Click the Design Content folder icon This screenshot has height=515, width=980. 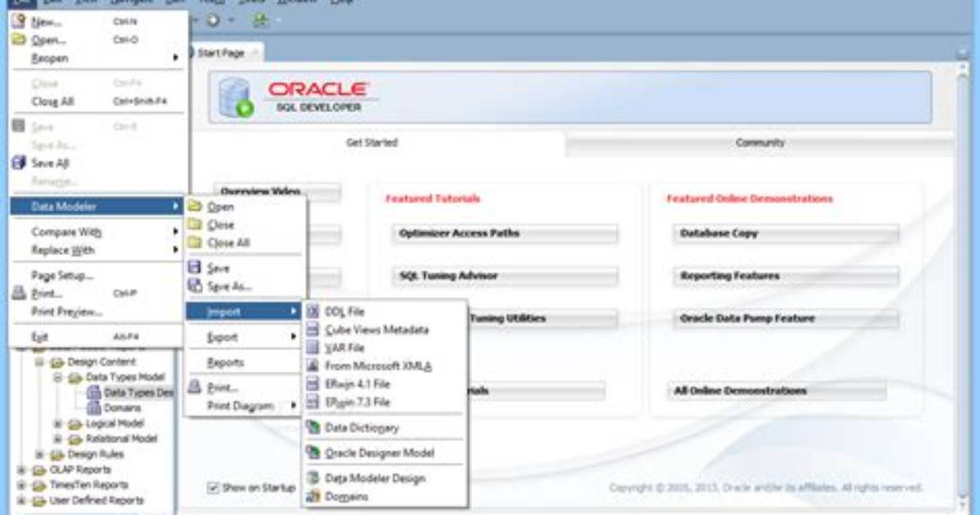[57, 362]
